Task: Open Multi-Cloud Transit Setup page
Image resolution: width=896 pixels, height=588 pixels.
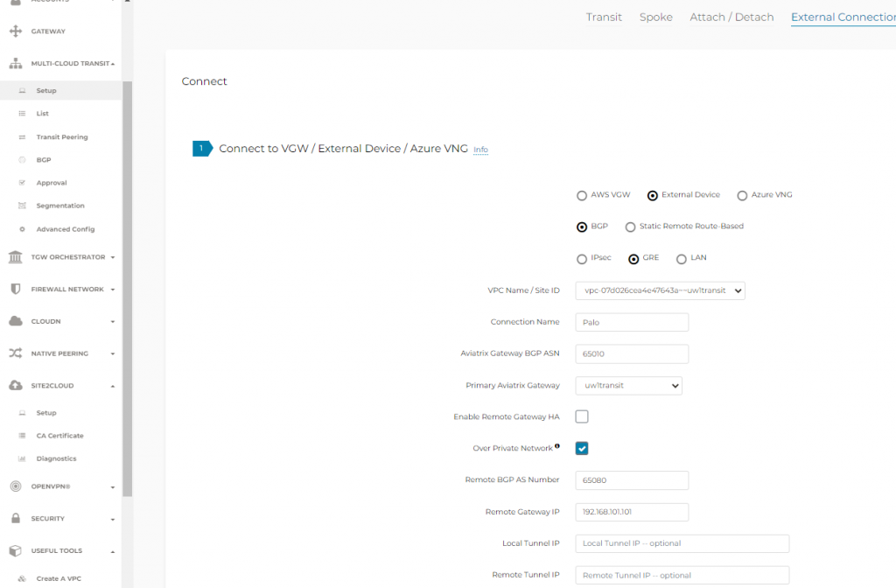Action: [46, 90]
